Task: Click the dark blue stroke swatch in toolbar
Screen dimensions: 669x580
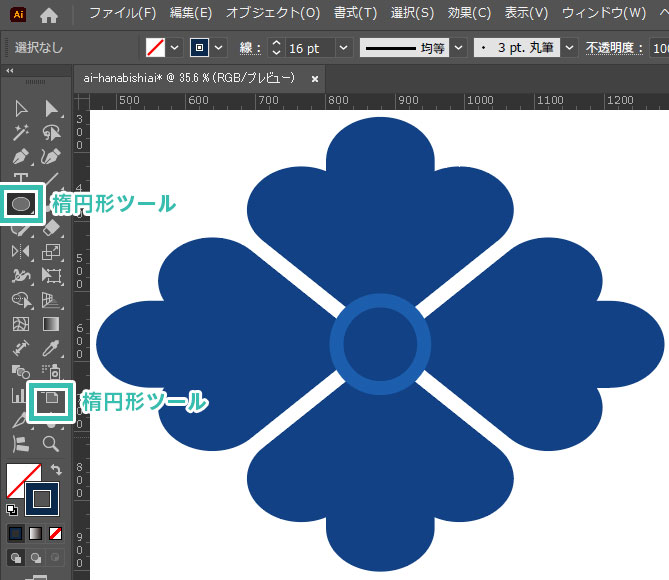Action: pyautogui.click(x=43, y=497)
